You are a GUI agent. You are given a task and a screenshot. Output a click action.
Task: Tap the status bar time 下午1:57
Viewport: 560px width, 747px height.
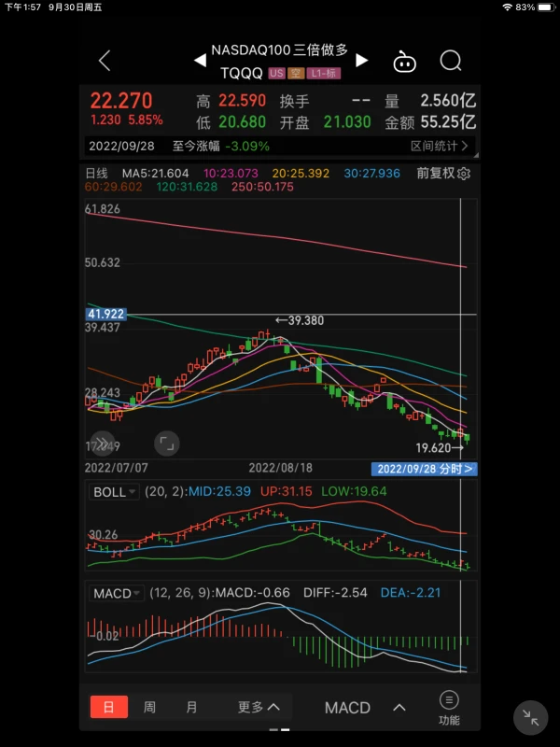[x=22, y=7]
